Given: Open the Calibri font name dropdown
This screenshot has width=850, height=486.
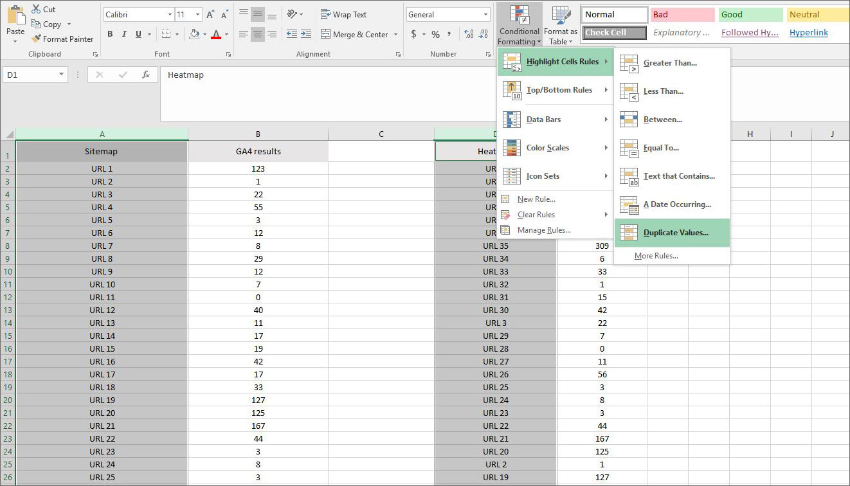Looking at the screenshot, I should [x=170, y=15].
